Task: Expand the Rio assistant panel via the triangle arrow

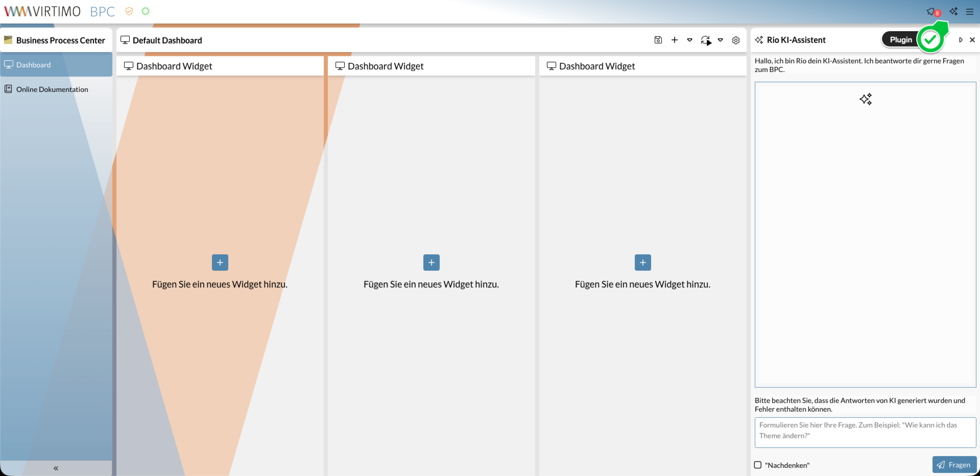Action: (x=961, y=40)
